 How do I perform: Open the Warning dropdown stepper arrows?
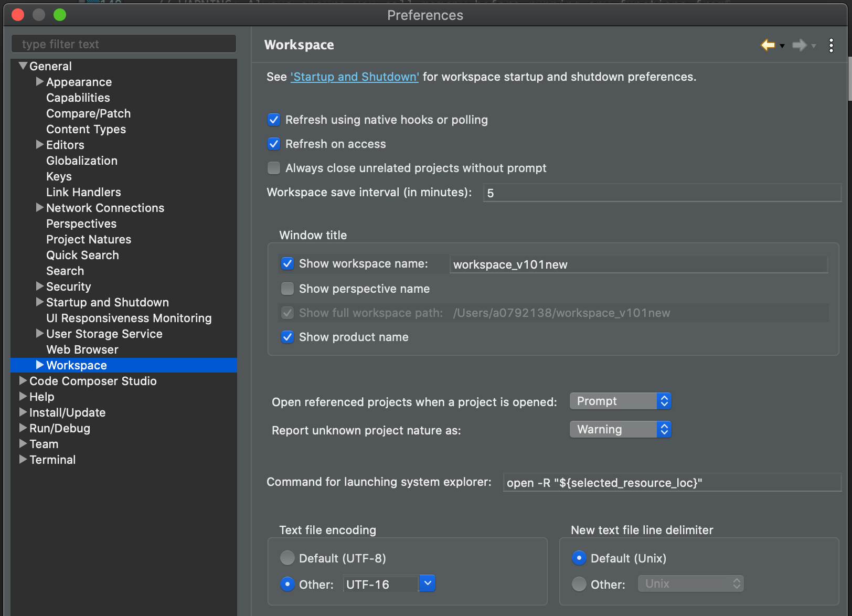664,430
